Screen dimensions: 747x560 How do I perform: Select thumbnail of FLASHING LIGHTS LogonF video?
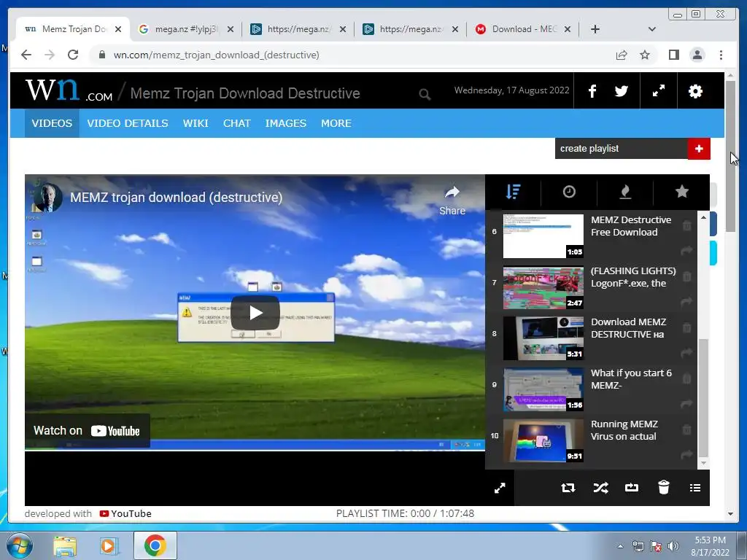(x=543, y=287)
